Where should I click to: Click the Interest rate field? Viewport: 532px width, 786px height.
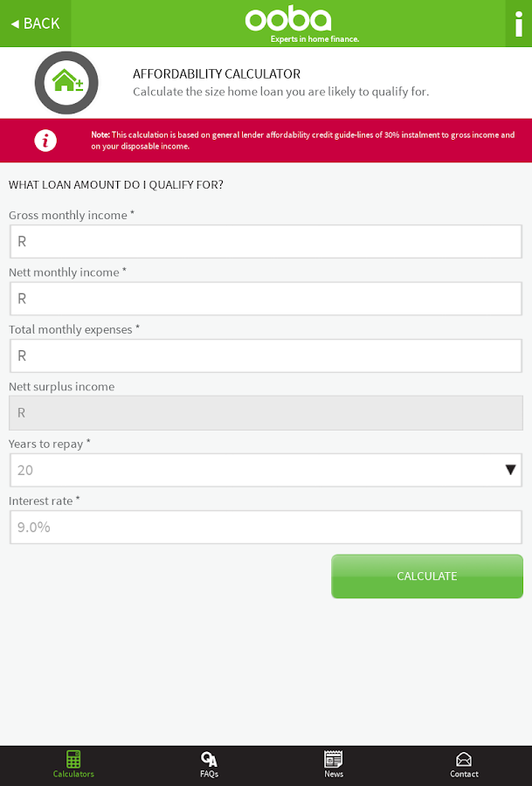coord(266,527)
